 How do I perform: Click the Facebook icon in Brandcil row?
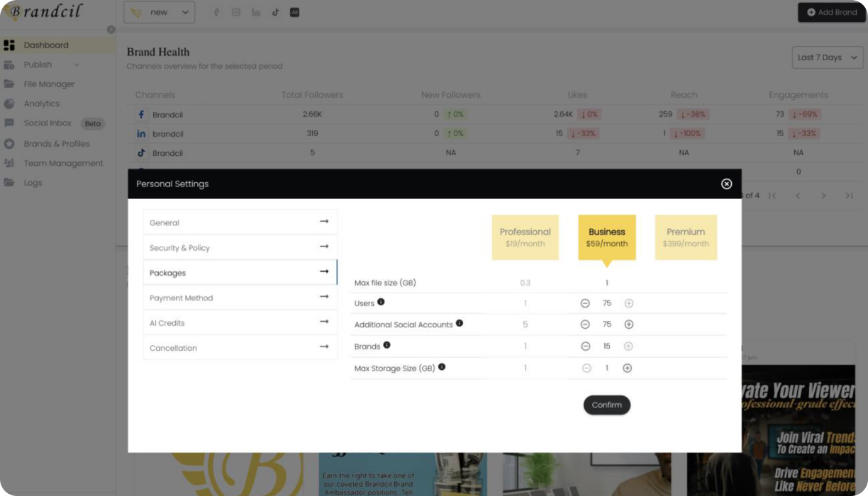click(141, 114)
